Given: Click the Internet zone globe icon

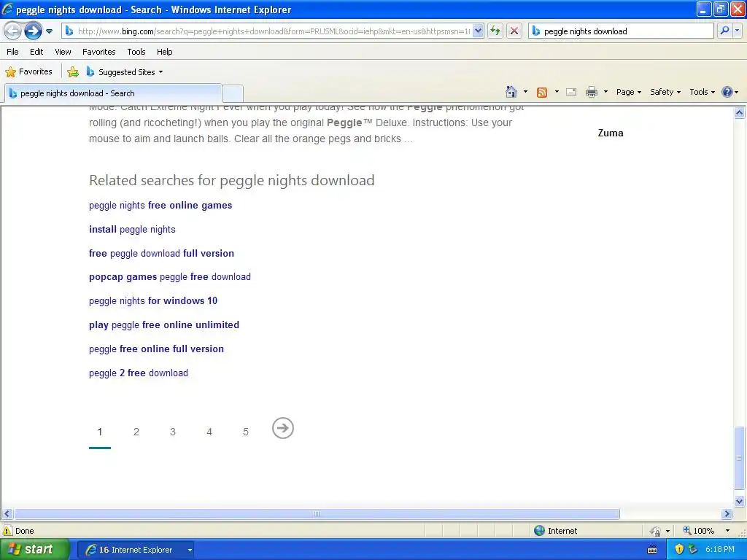Looking at the screenshot, I should (539, 531).
